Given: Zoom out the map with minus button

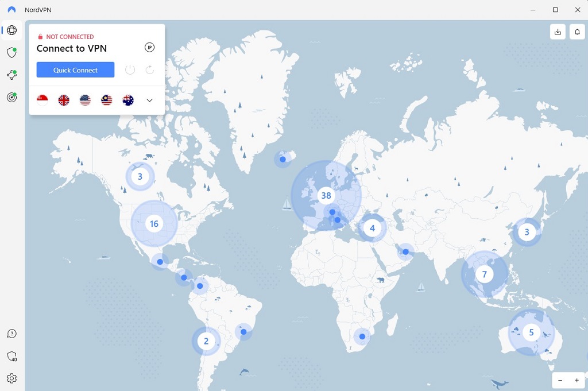Looking at the screenshot, I should pos(560,381).
